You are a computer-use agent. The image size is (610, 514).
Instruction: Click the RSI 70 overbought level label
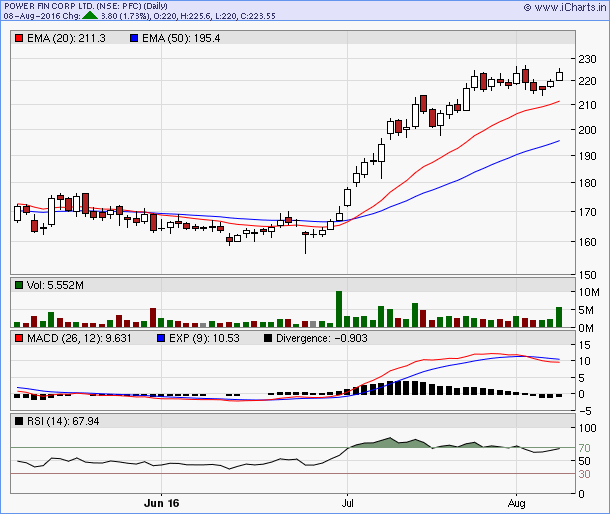(x=584, y=448)
